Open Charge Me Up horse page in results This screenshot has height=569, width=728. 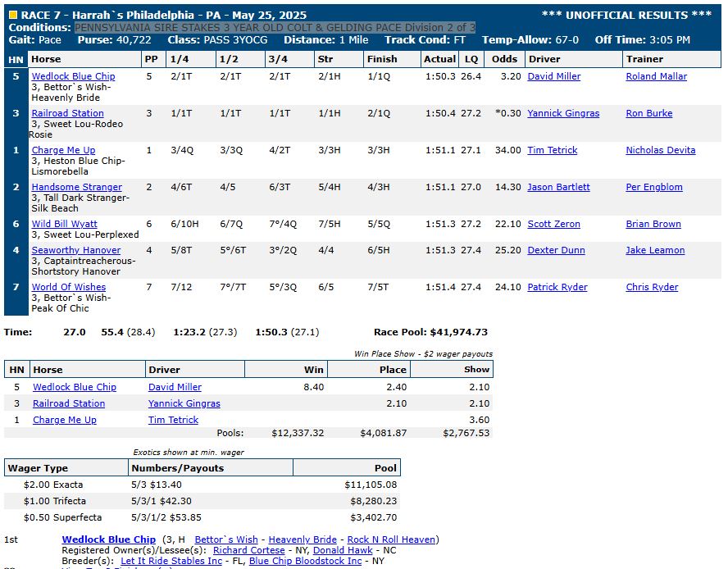[63, 150]
